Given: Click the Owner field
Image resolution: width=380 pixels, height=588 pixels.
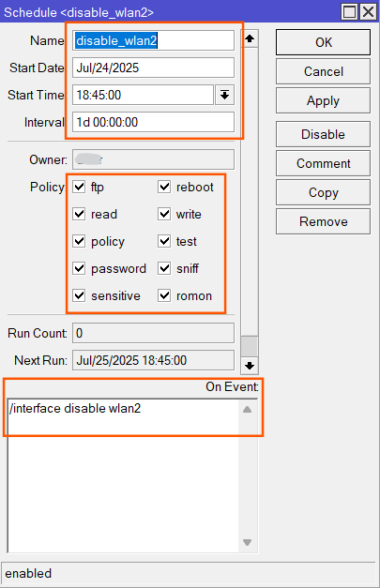Looking at the screenshot, I should [x=154, y=159].
